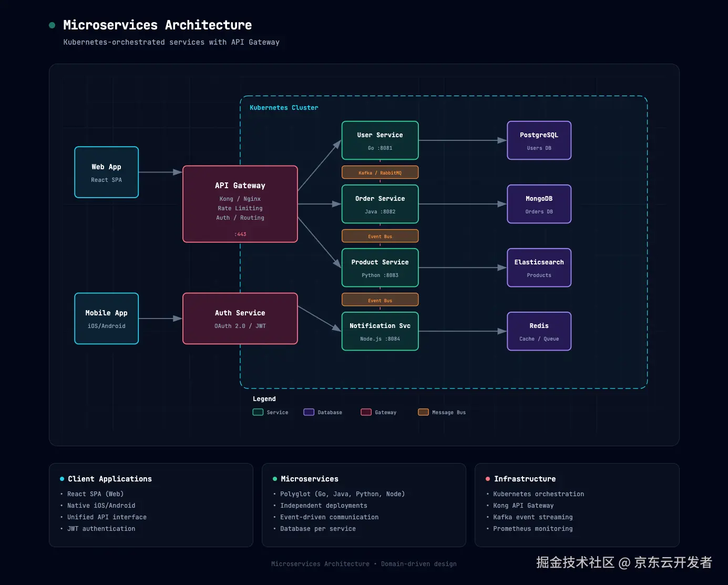This screenshot has width=728, height=585.
Task: Click the PostgreSQL Users DB node
Action: [x=539, y=140]
